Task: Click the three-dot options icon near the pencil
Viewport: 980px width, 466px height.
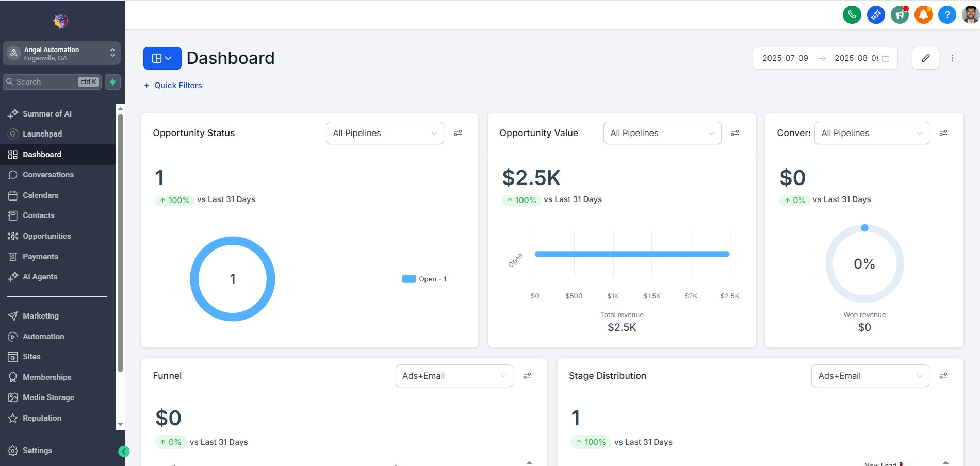Action: [952, 58]
